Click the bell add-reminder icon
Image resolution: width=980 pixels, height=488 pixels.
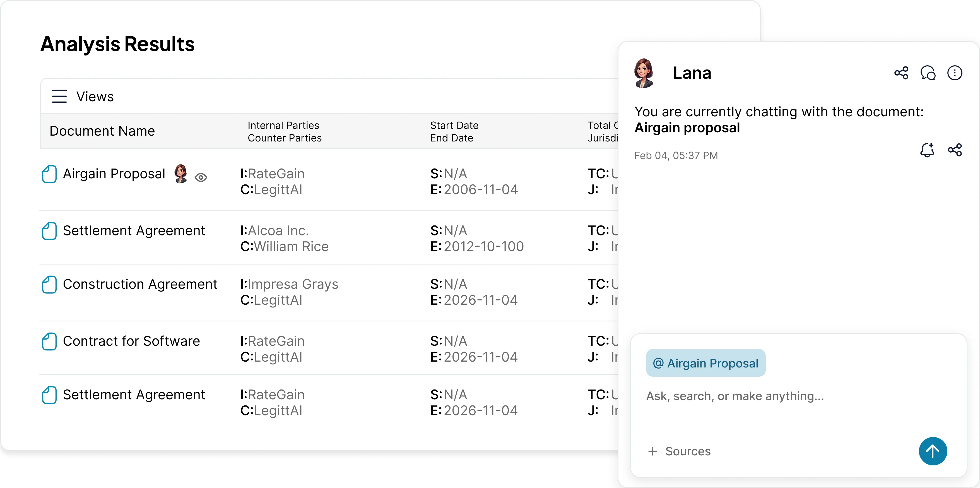point(927,150)
